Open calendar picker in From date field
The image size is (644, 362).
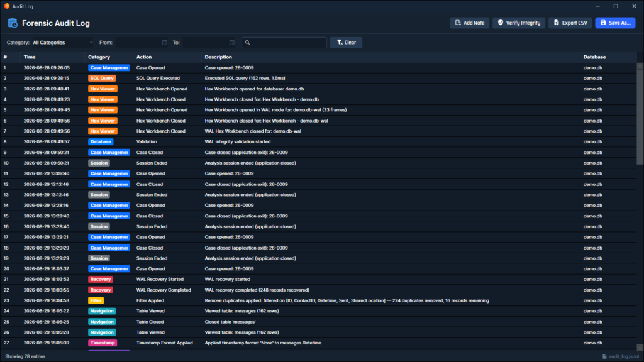click(x=164, y=43)
